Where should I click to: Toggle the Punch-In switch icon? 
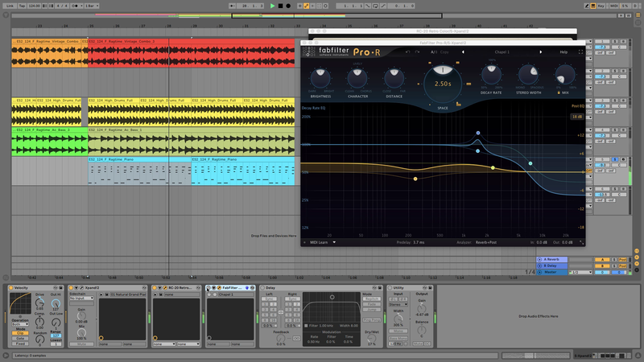[x=368, y=6]
